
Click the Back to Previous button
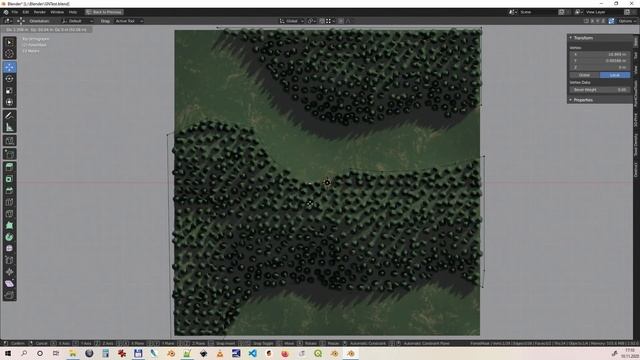pyautogui.click(x=104, y=12)
